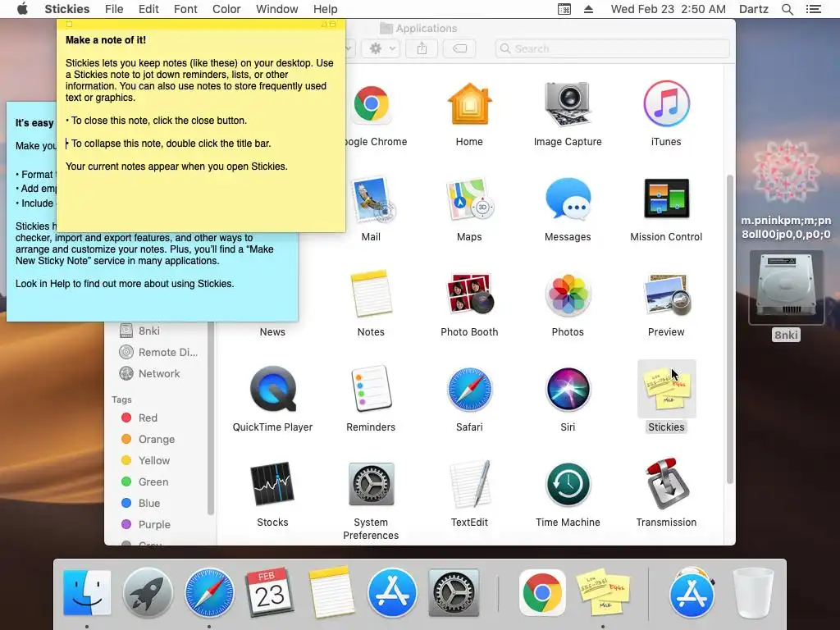Close the yellow sticky note

(69, 24)
